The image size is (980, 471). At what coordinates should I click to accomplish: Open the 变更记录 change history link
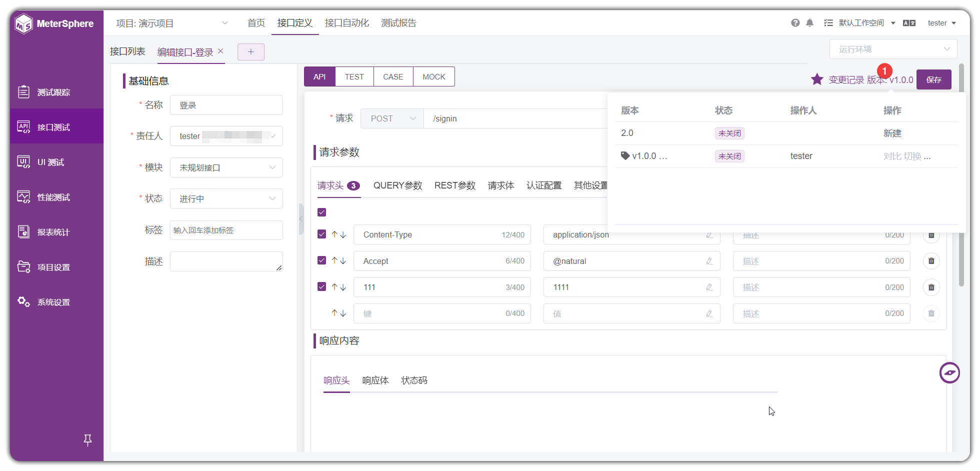coord(846,80)
